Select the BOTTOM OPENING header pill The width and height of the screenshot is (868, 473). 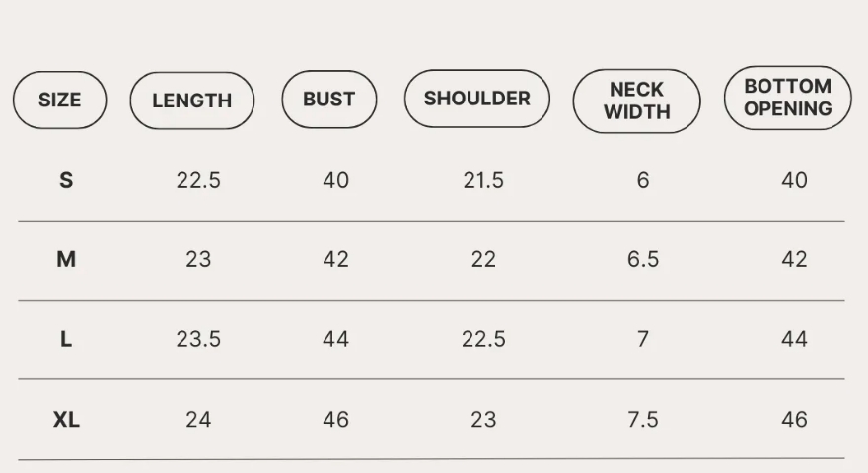point(788,98)
